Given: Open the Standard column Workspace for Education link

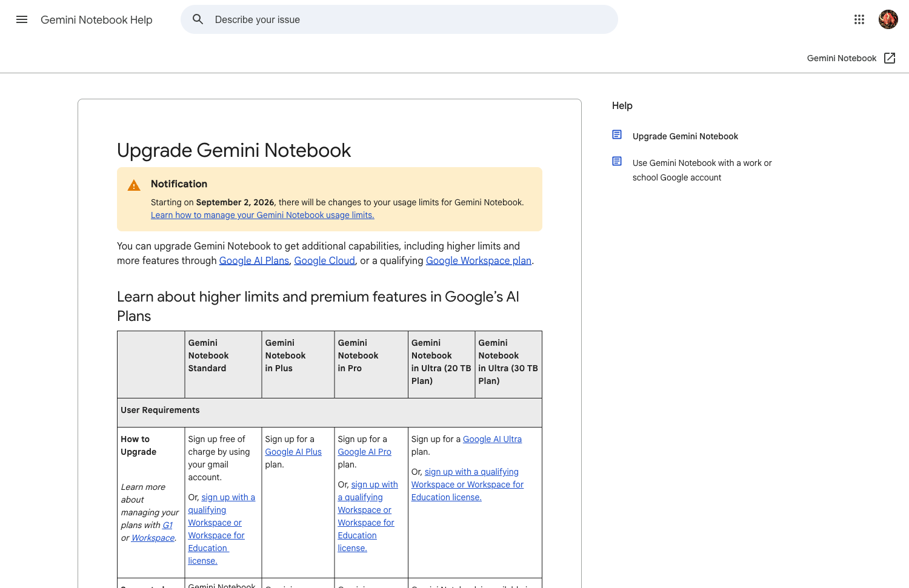Looking at the screenshot, I should 221,529.
